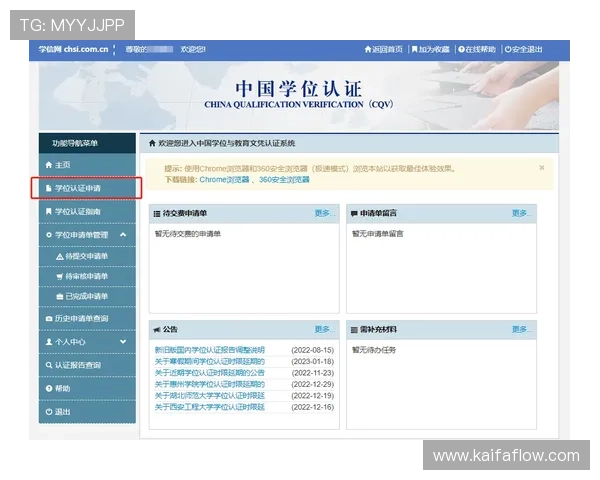Click 退出 in the sidebar menu
This screenshot has height=480, width=600.
click(x=87, y=412)
